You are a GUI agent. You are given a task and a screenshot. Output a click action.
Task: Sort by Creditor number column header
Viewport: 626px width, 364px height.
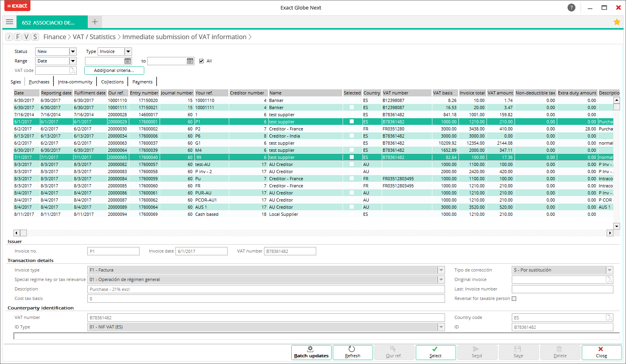click(x=248, y=93)
